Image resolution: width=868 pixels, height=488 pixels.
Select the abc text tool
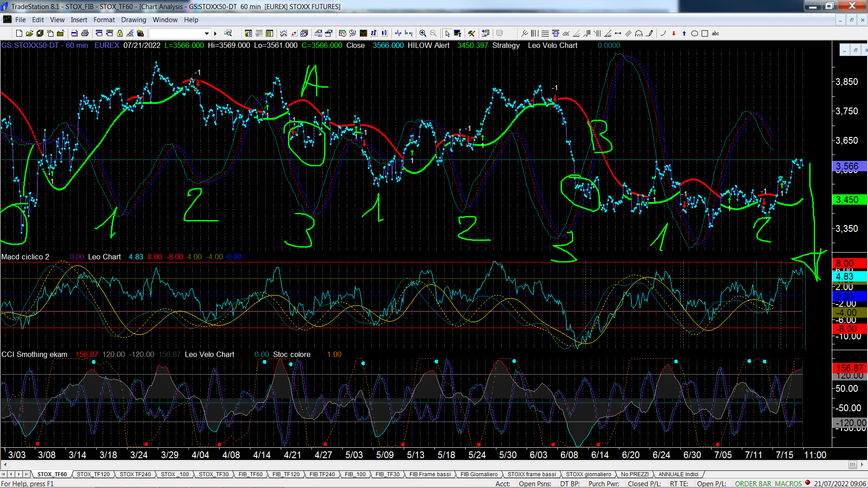point(715,33)
